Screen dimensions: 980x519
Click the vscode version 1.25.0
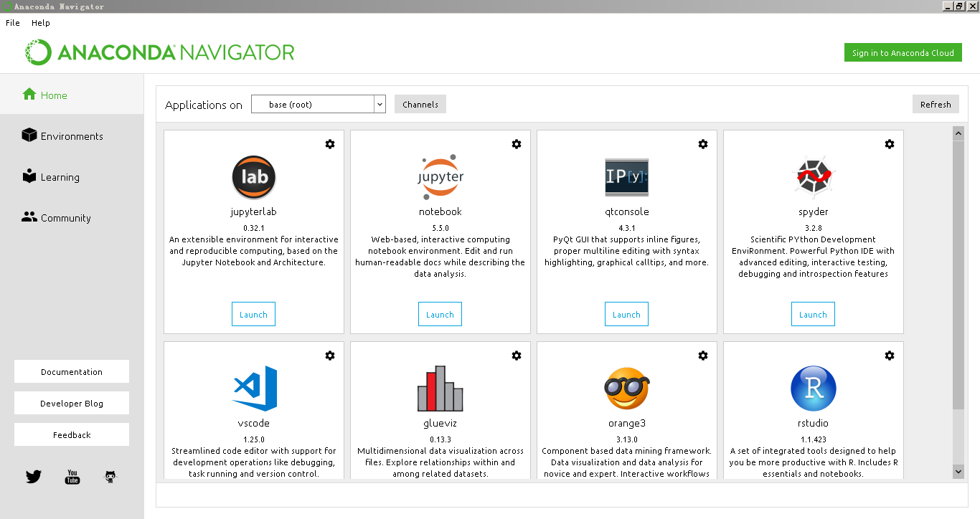click(254, 439)
